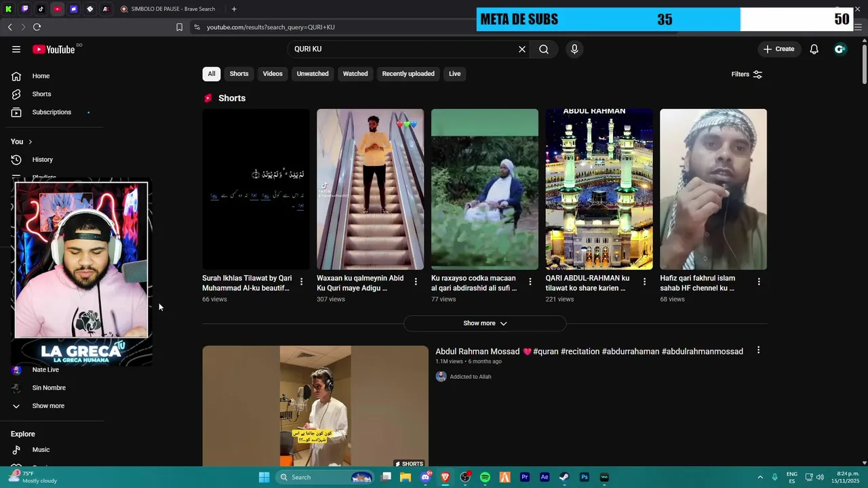Reload the page in Brave
Screen dimensions: 868x488
click(x=37, y=27)
